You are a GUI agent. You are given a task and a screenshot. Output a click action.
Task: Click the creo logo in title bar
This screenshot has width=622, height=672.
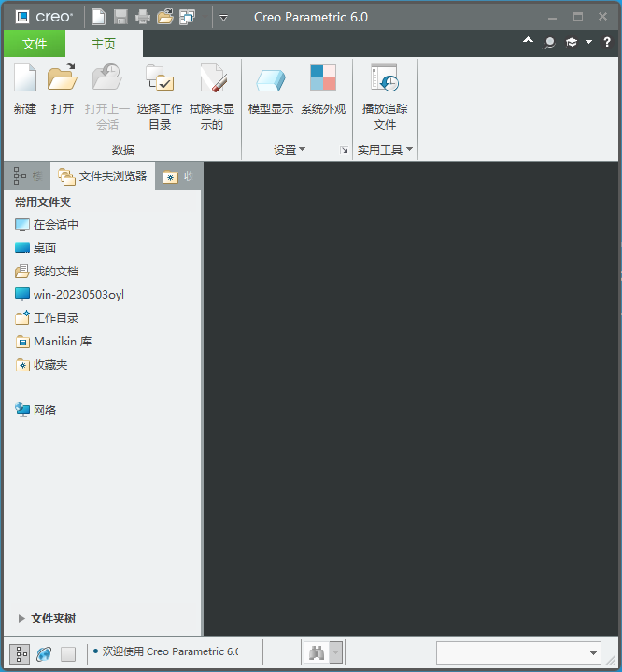pyautogui.click(x=44, y=17)
